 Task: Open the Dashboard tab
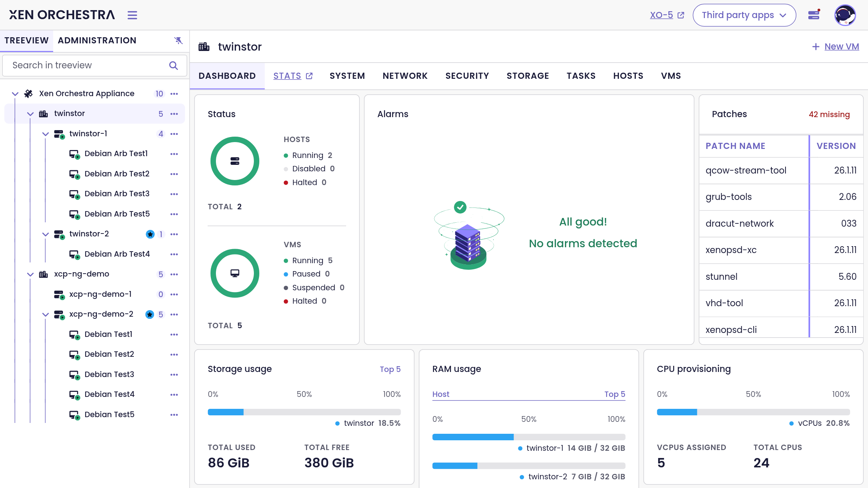click(x=227, y=76)
